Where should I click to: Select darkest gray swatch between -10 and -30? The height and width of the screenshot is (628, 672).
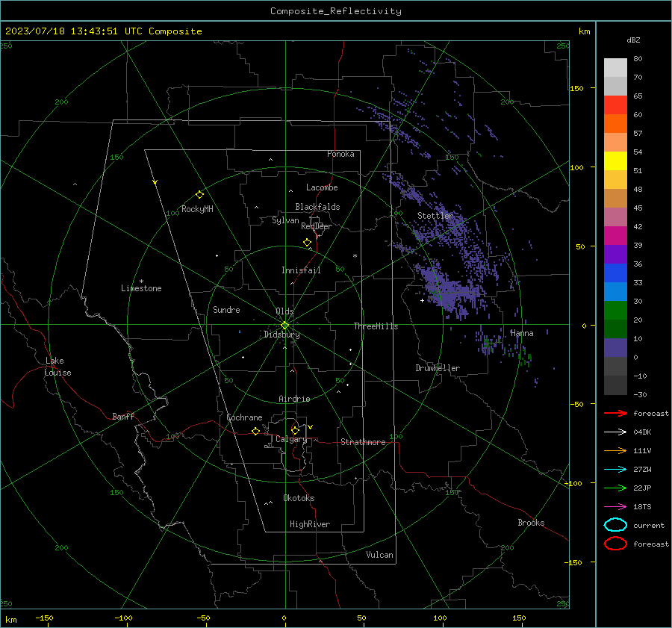[x=615, y=385]
